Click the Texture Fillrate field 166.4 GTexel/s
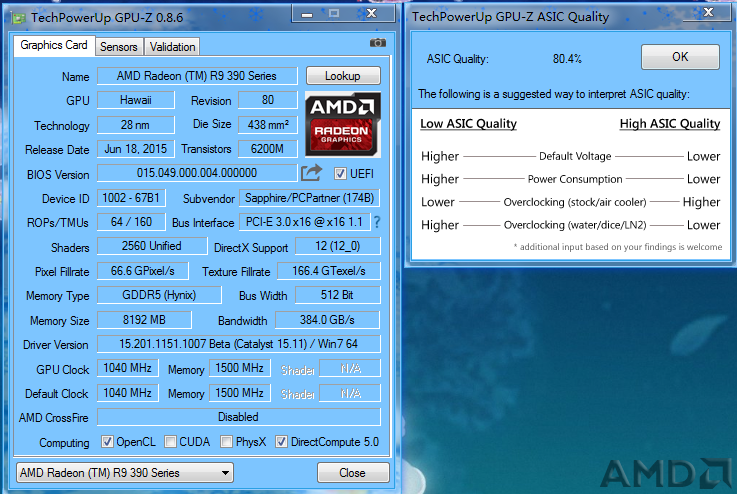The width and height of the screenshot is (737, 494). [x=329, y=271]
